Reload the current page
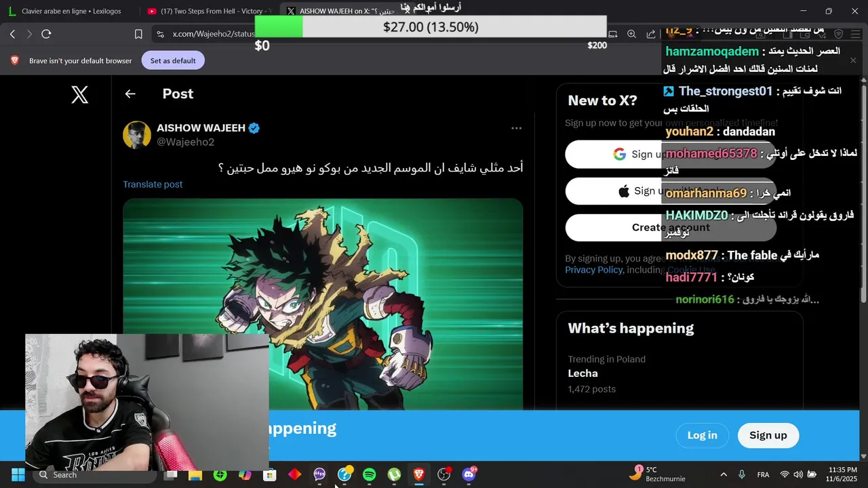 46,34
